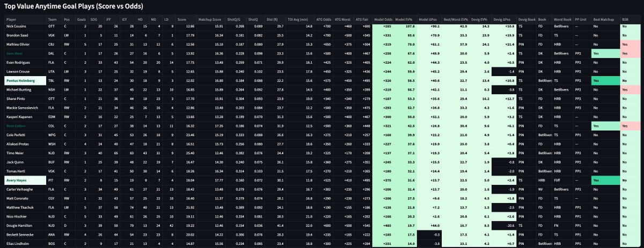Sort by the Goals column header
Viewport: 644px width, 248px height.
coord(82,18)
